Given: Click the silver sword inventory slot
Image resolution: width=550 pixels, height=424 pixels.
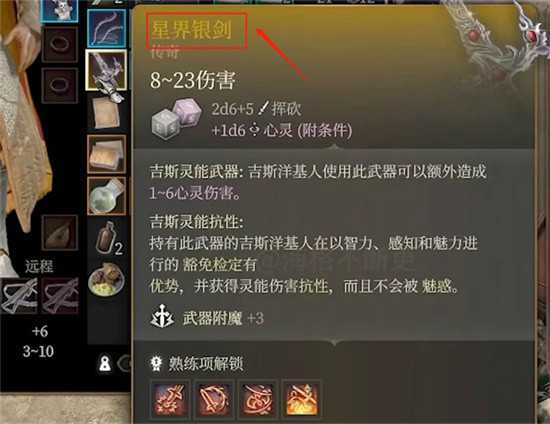Looking at the screenshot, I should tap(106, 70).
